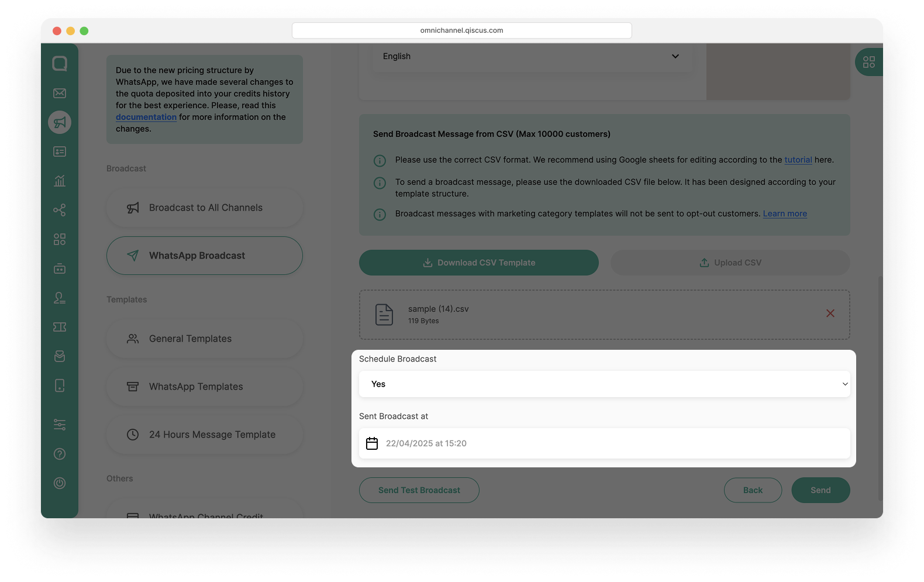Click the Broadcast section heading
The width and height of the screenshot is (924, 582).
126,168
